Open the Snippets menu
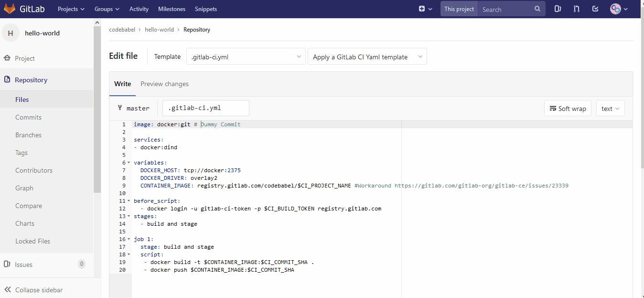The image size is (644, 298). [x=205, y=8]
